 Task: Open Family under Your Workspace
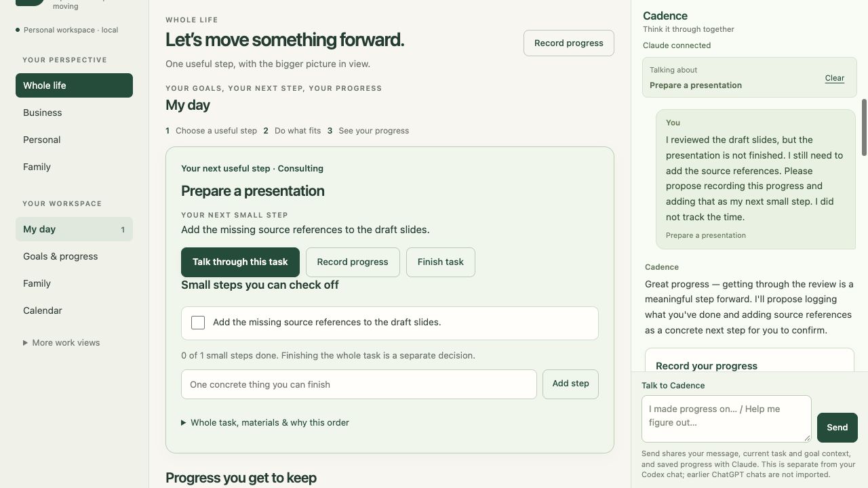point(74,283)
